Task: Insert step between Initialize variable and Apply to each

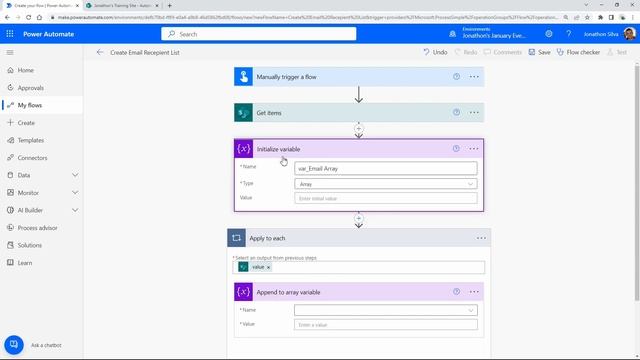Action: (x=358, y=218)
